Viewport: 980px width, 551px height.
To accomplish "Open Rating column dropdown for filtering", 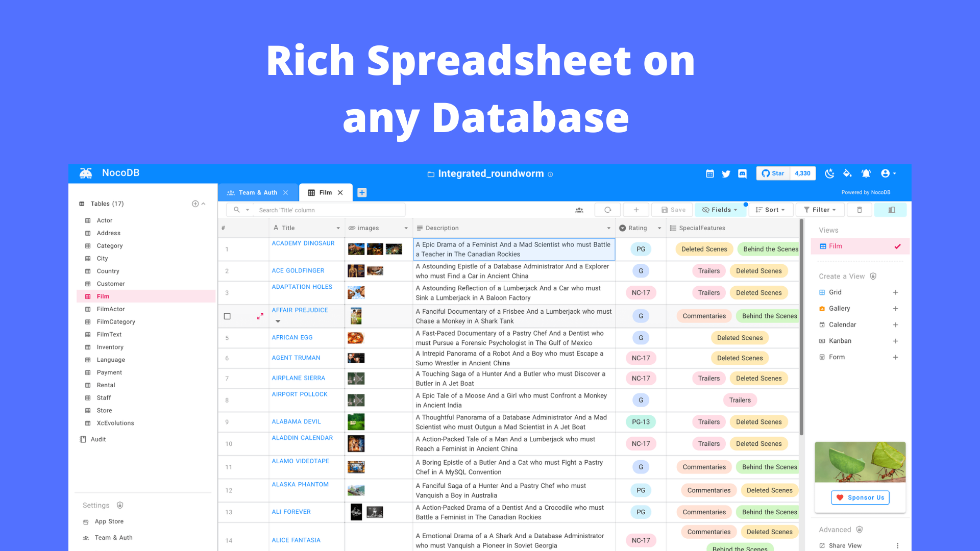I will pyautogui.click(x=659, y=228).
